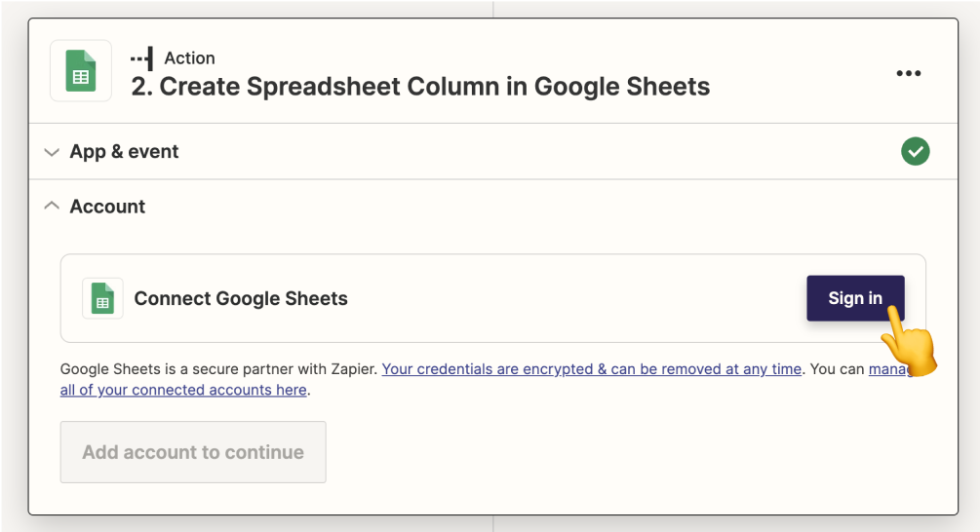Screen dimensions: 980x532
Task: Click the large Google Sheets icon in header
Action: tap(81, 71)
